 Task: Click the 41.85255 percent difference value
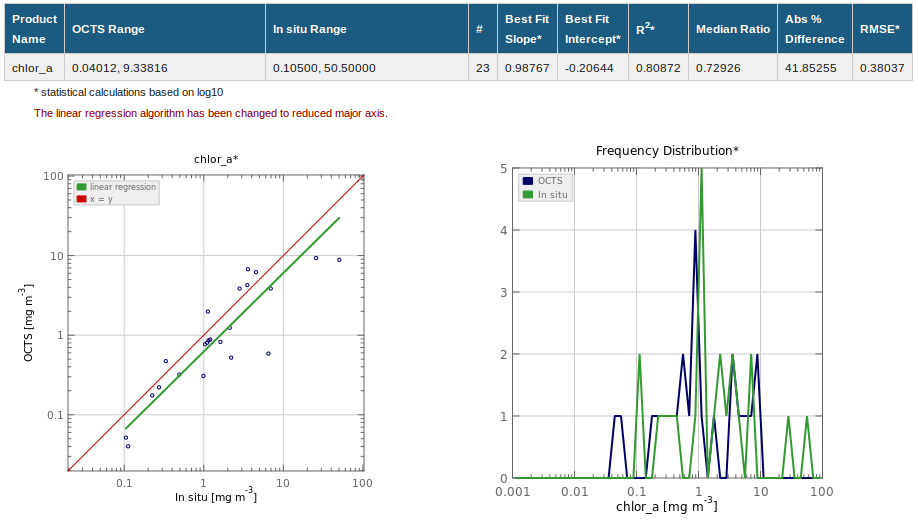(x=811, y=68)
